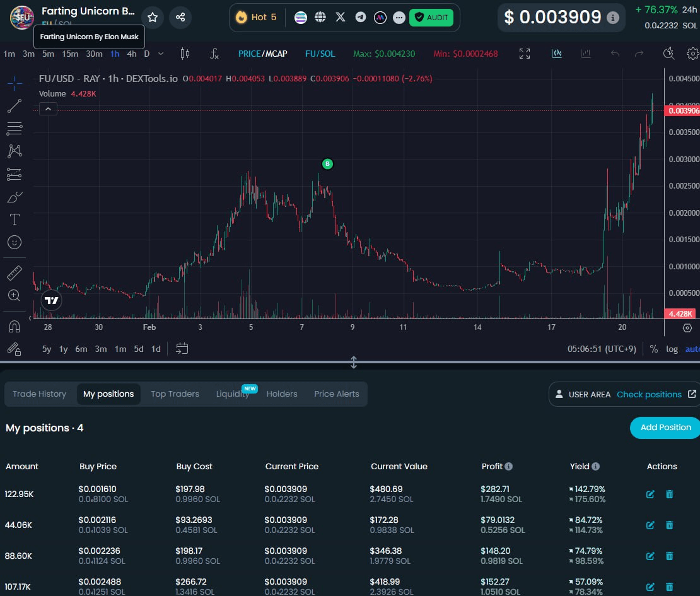
Task: Open the Price Alerts tab
Action: pos(337,394)
